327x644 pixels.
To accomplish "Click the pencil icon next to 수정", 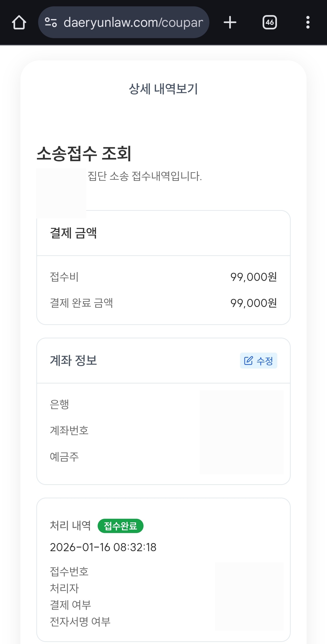I will (248, 361).
